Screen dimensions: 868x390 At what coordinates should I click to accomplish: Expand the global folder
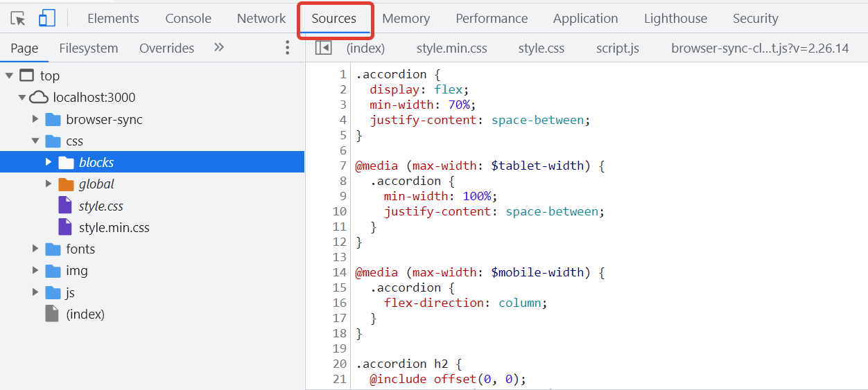pyautogui.click(x=49, y=184)
